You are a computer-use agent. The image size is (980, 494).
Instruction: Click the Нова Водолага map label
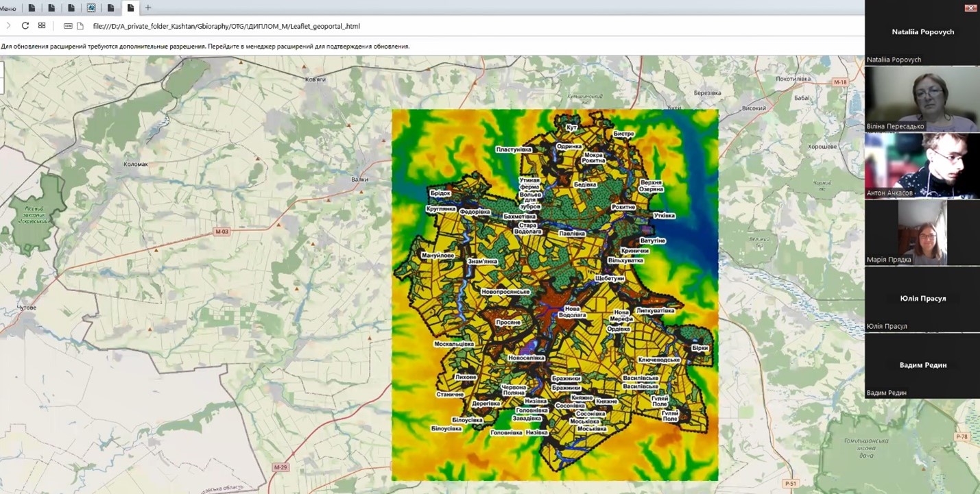tap(572, 312)
